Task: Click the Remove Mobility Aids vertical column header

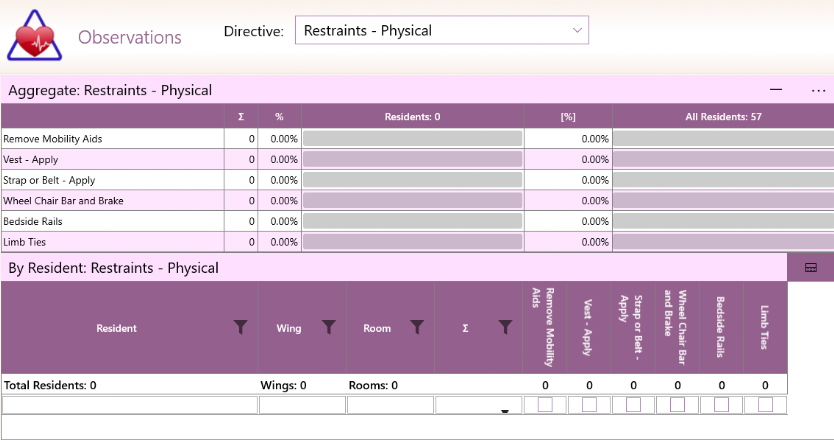Action: (x=544, y=327)
